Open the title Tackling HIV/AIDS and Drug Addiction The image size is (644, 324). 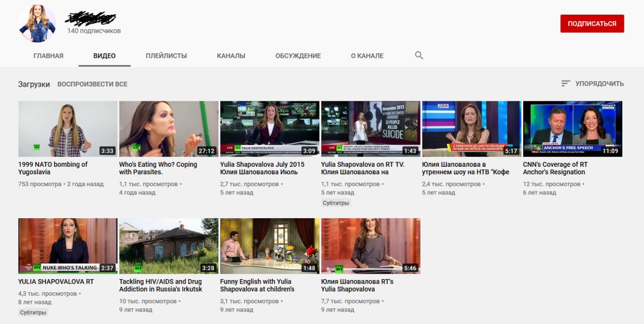[x=160, y=285]
